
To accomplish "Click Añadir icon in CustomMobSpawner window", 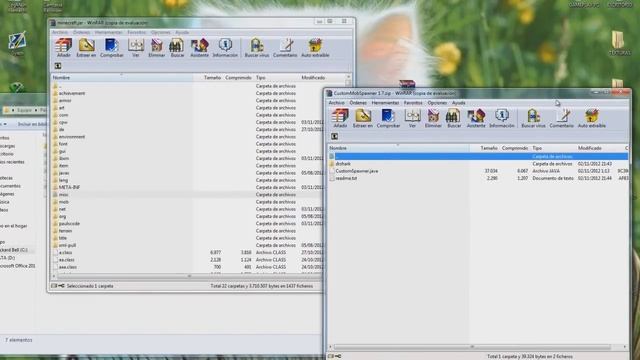I will pyautogui.click(x=340, y=118).
